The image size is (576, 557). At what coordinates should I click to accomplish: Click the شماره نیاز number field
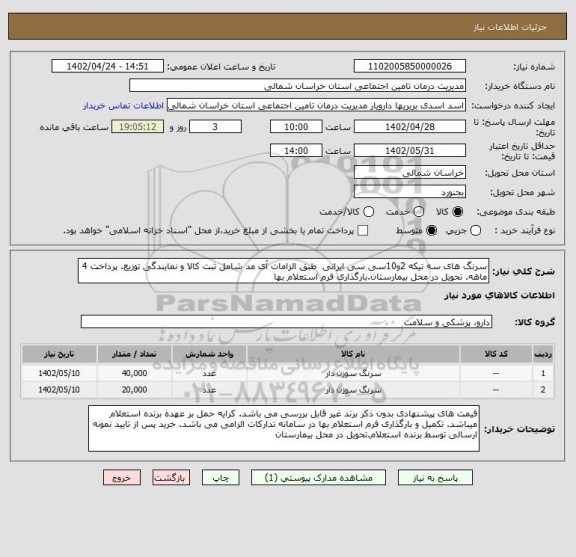(410, 67)
